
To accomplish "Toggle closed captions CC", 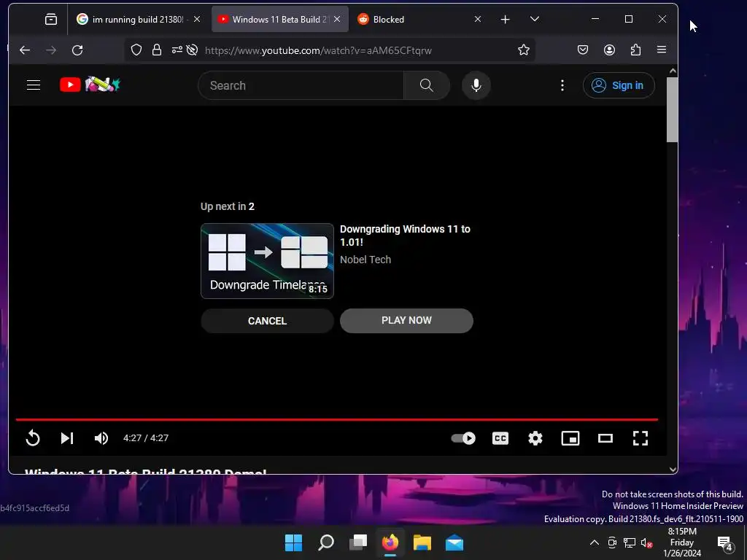I will [500, 438].
